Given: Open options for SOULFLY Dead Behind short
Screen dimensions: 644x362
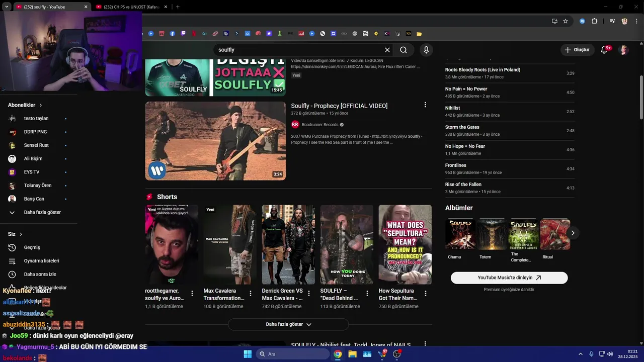Looking at the screenshot, I should tap(367, 293).
